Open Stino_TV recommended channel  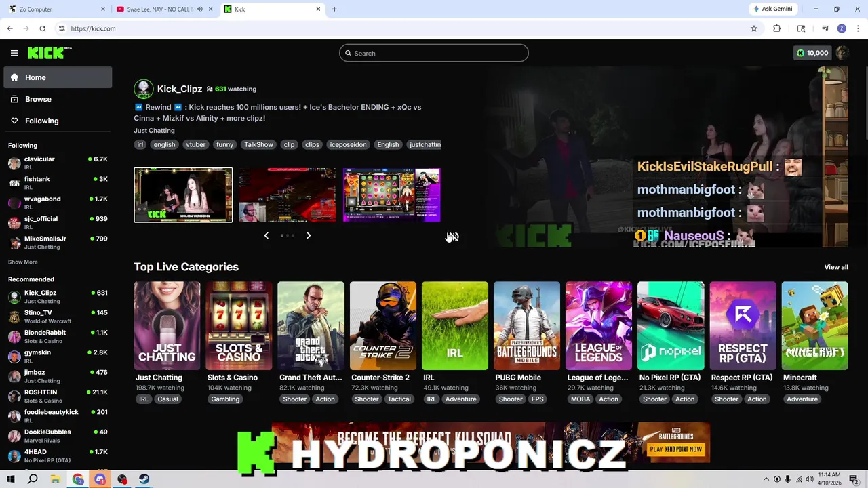(x=58, y=317)
